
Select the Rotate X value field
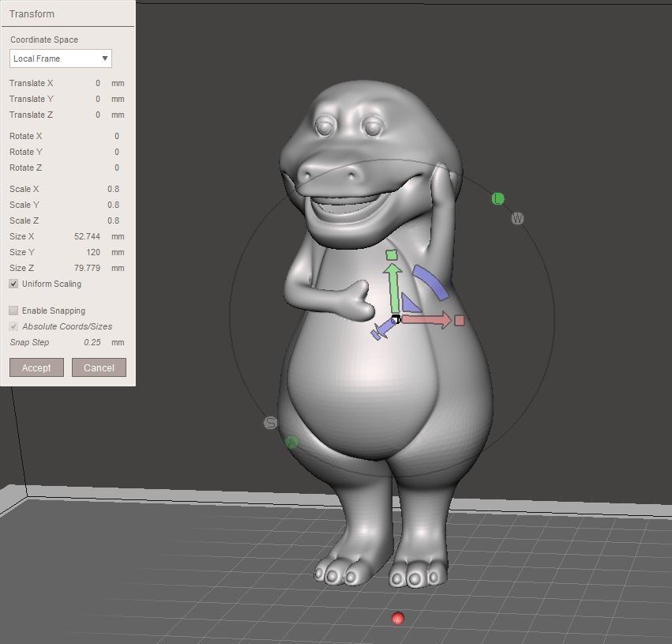pyautogui.click(x=117, y=136)
